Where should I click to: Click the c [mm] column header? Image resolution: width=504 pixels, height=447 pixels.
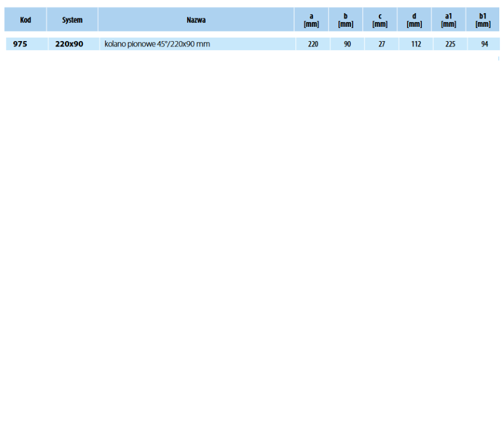[380, 20]
